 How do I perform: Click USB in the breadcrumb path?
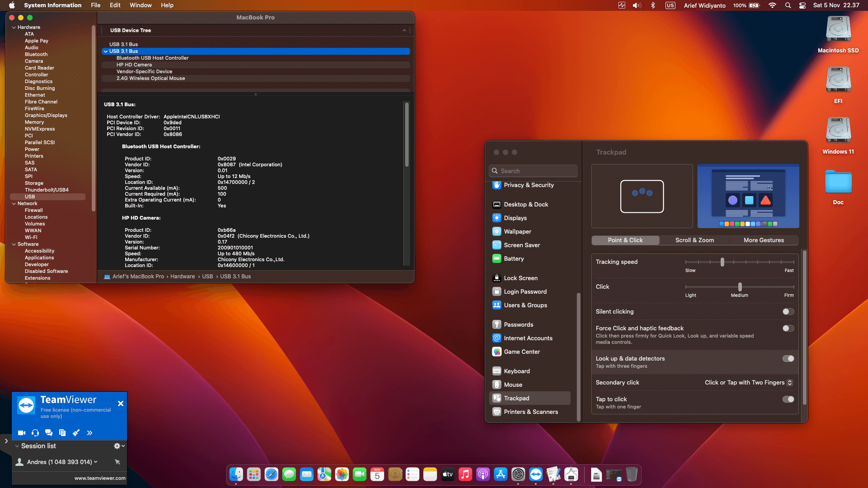[208, 276]
